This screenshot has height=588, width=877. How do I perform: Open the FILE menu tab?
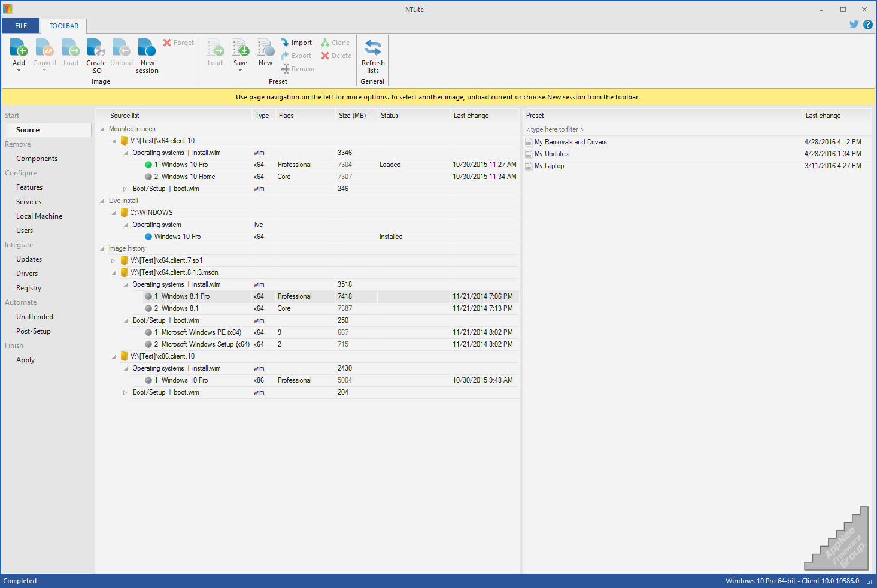pos(21,26)
